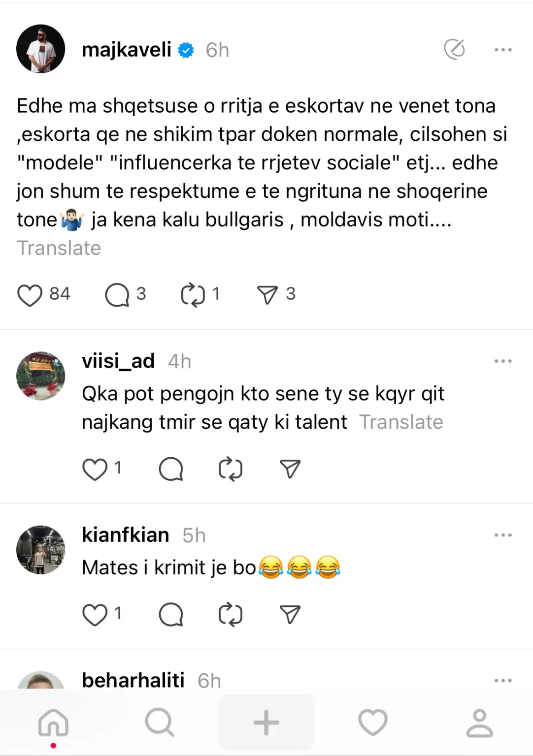Repost viisi_ad's comment
The height and width of the screenshot is (756, 533).
230,469
